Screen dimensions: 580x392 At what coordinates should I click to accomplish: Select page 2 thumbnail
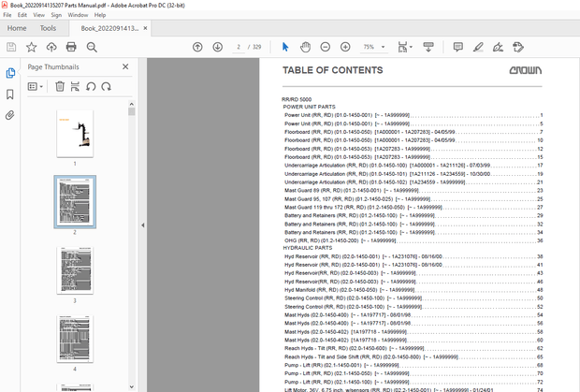75,202
